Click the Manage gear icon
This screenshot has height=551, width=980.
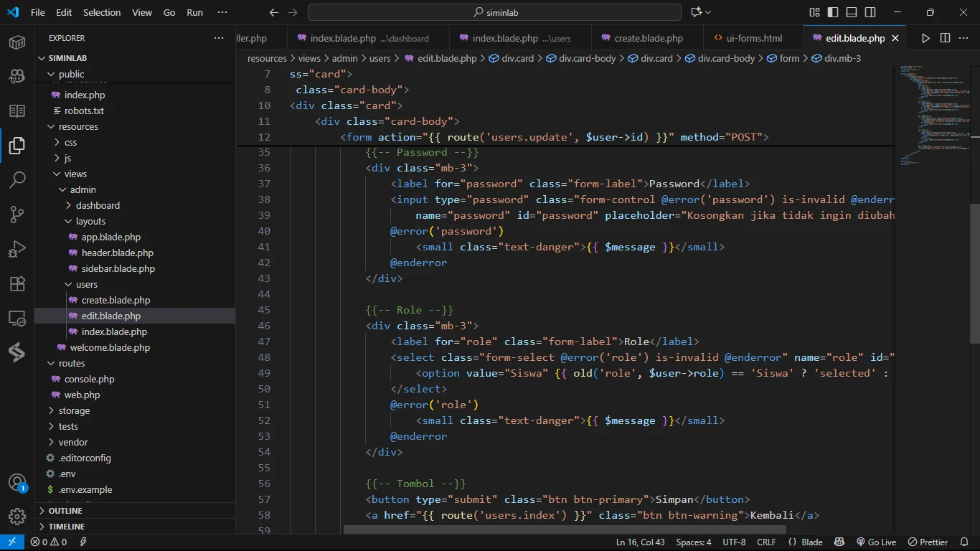[17, 516]
